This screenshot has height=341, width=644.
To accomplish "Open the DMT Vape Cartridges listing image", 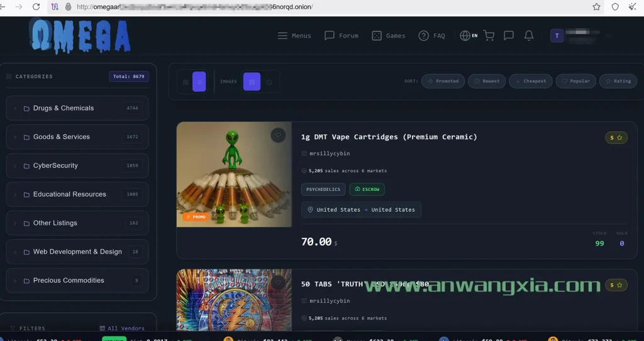I will tap(234, 175).
